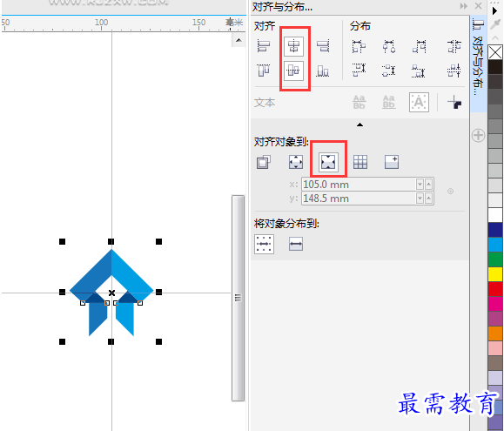Select text Last Line Baseline option

[388, 102]
